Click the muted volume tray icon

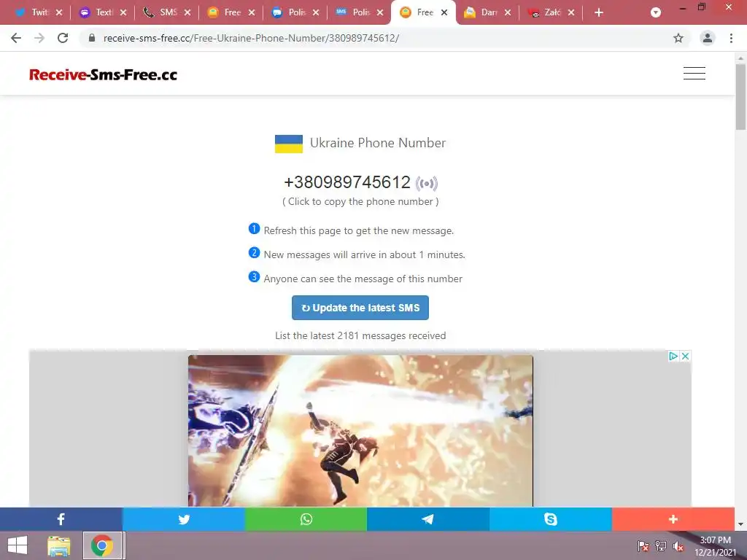tap(678, 546)
